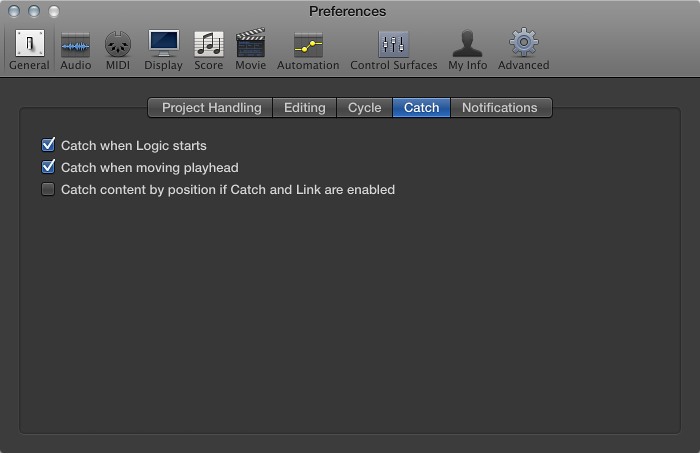
Task: Select the Catch tab
Action: pyautogui.click(x=421, y=108)
